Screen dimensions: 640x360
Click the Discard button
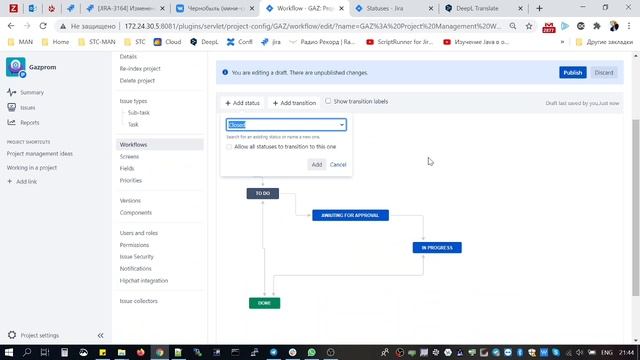(604, 72)
